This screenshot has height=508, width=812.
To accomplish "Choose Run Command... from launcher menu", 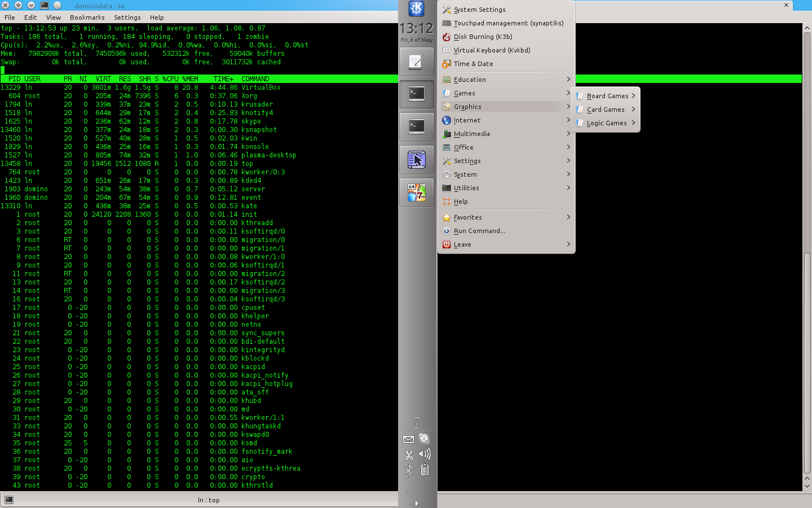I will 479,231.
